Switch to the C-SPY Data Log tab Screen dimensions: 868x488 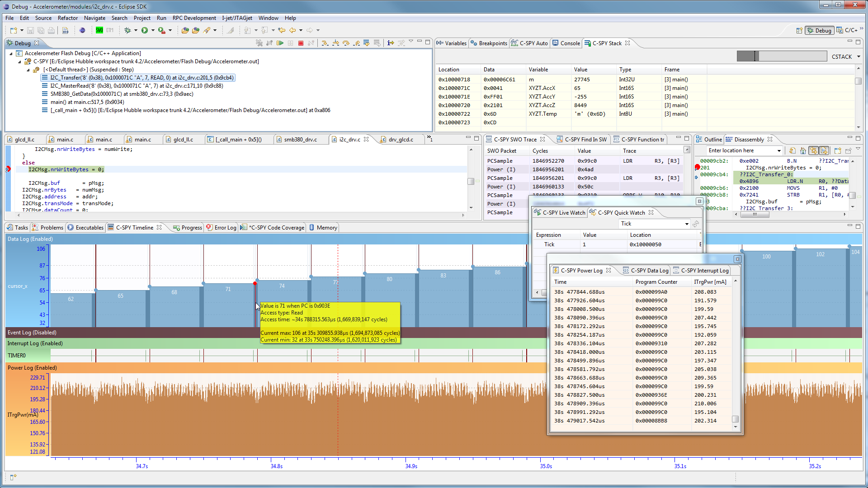(645, 271)
